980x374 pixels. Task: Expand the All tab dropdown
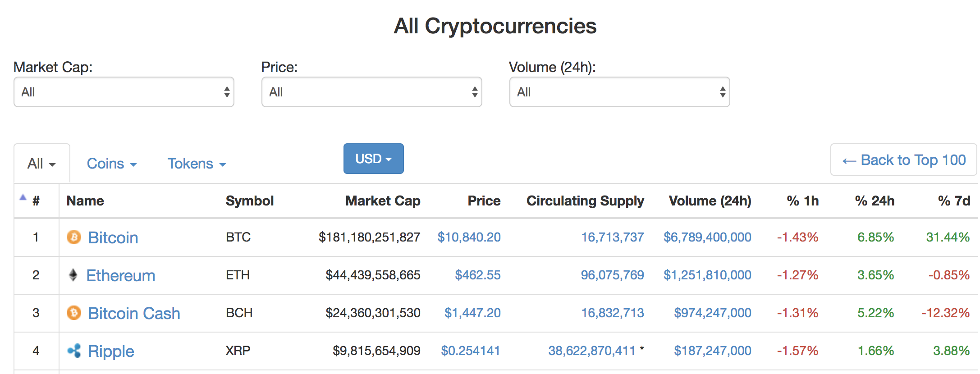[42, 164]
